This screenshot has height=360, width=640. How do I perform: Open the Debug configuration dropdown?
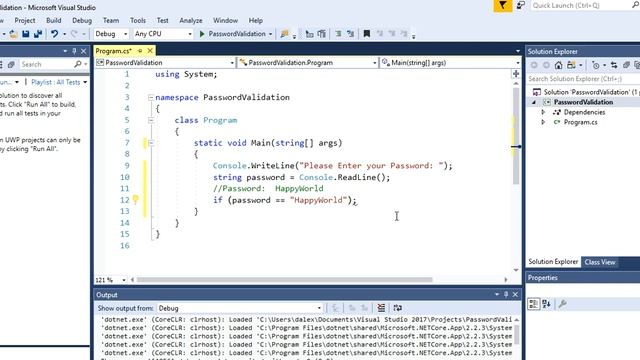111,34
